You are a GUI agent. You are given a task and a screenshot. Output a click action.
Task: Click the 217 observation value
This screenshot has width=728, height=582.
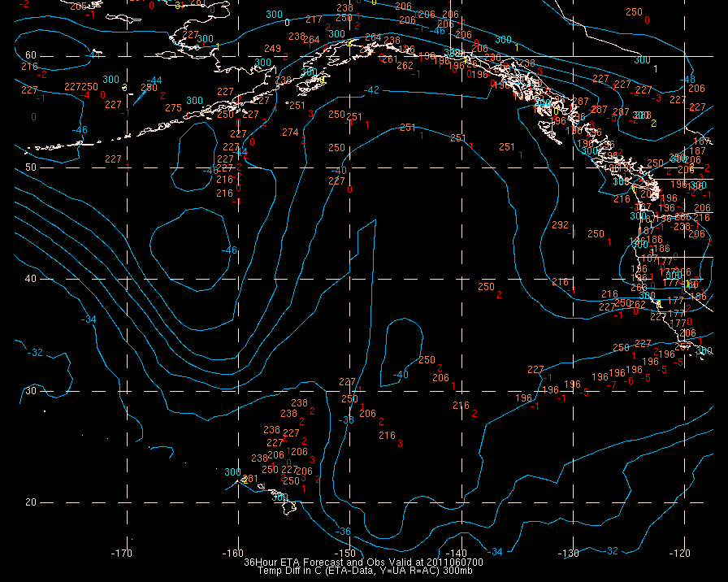[x=314, y=20]
